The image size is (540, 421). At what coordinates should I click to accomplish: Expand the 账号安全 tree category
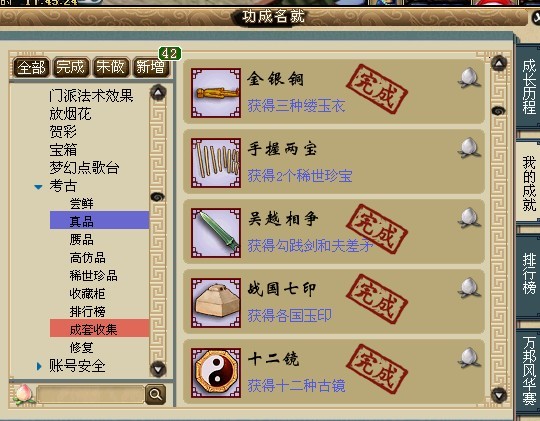pyautogui.click(x=39, y=366)
